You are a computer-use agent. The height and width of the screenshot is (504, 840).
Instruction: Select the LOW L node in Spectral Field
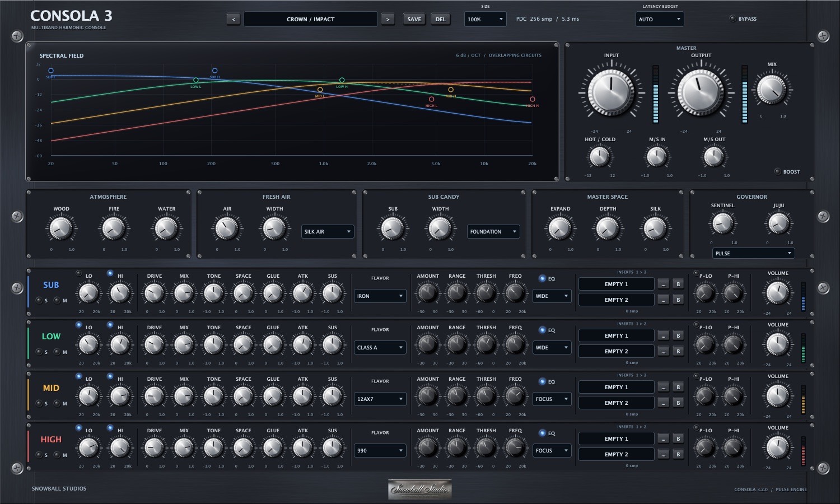[x=196, y=80]
